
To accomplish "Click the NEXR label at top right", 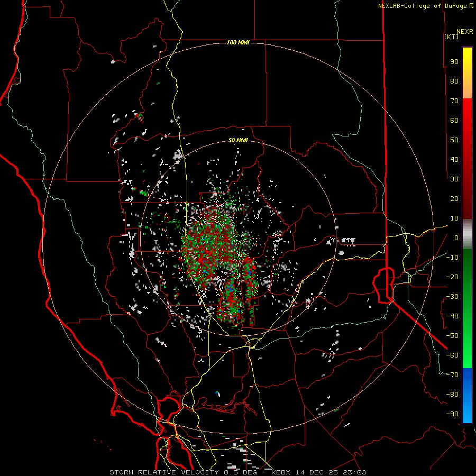I will (x=465, y=32).
